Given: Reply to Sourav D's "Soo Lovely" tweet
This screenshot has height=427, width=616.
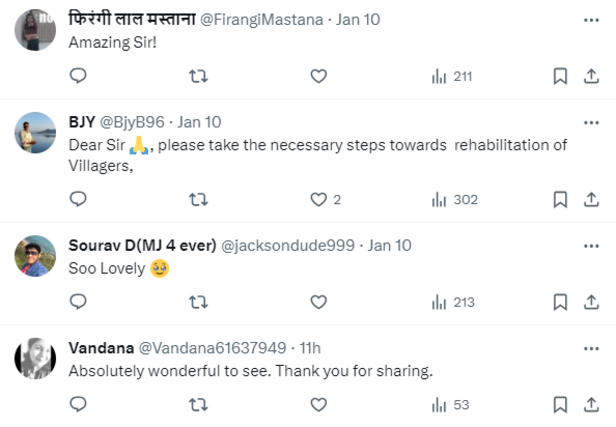Looking at the screenshot, I should pos(78,302).
